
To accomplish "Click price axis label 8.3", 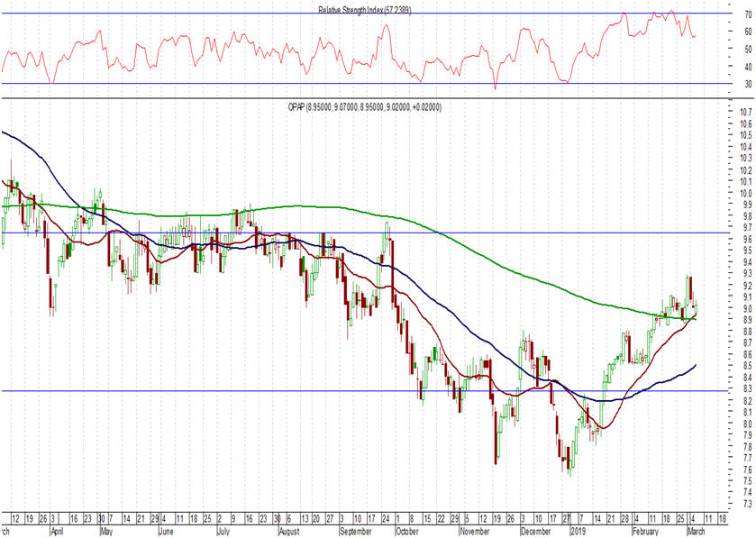I will point(747,389).
